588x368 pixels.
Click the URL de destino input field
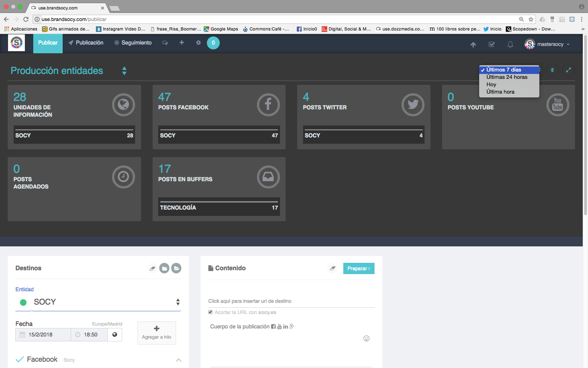point(291,301)
